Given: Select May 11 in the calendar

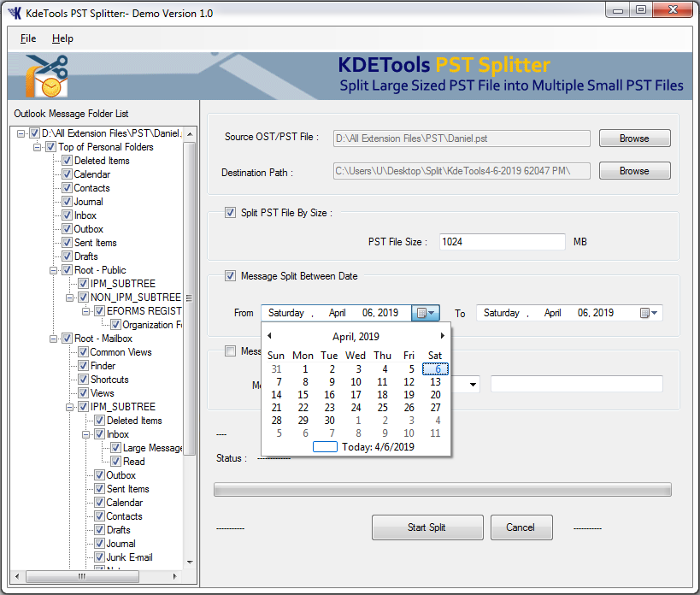Looking at the screenshot, I should tap(435, 433).
